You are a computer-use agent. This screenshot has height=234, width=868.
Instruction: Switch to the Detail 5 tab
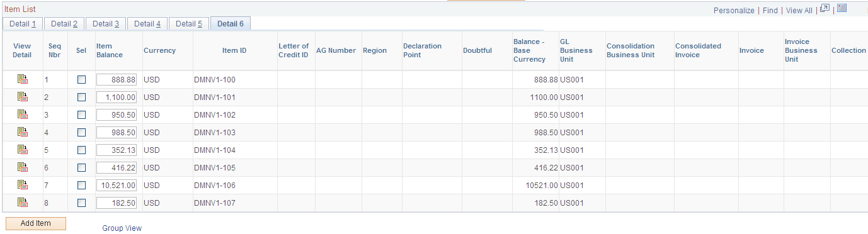click(189, 24)
